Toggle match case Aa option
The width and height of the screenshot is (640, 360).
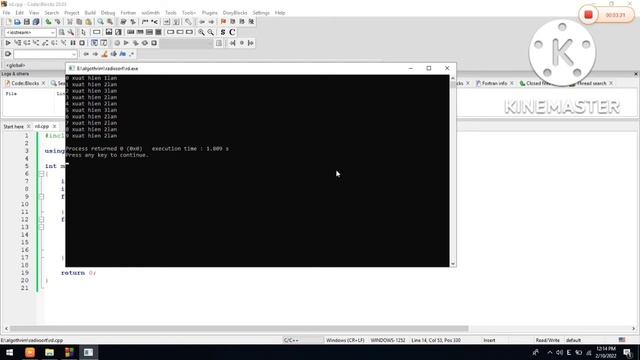[122, 54]
